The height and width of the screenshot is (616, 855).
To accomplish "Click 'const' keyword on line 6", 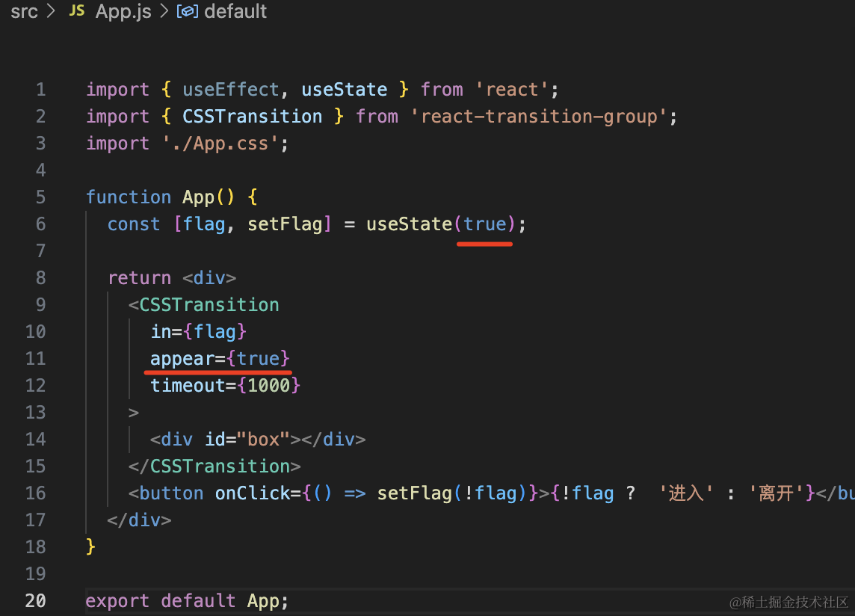I will tap(134, 224).
